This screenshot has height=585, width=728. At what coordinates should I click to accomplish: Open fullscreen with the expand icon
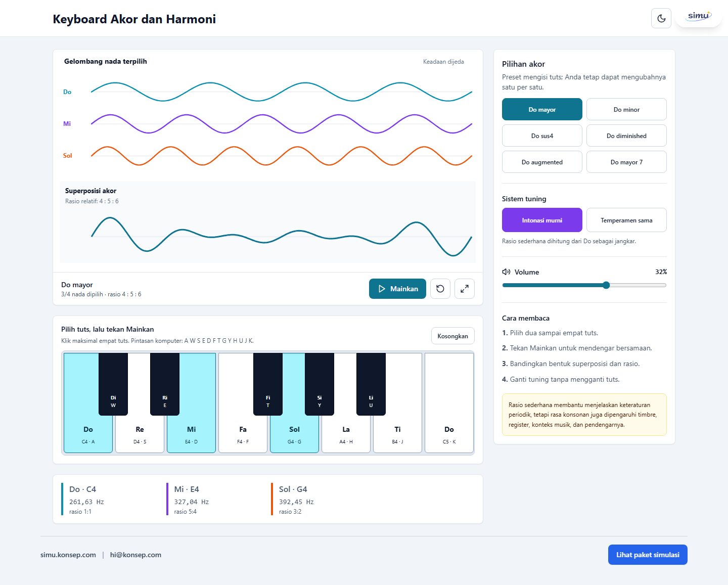pos(465,289)
